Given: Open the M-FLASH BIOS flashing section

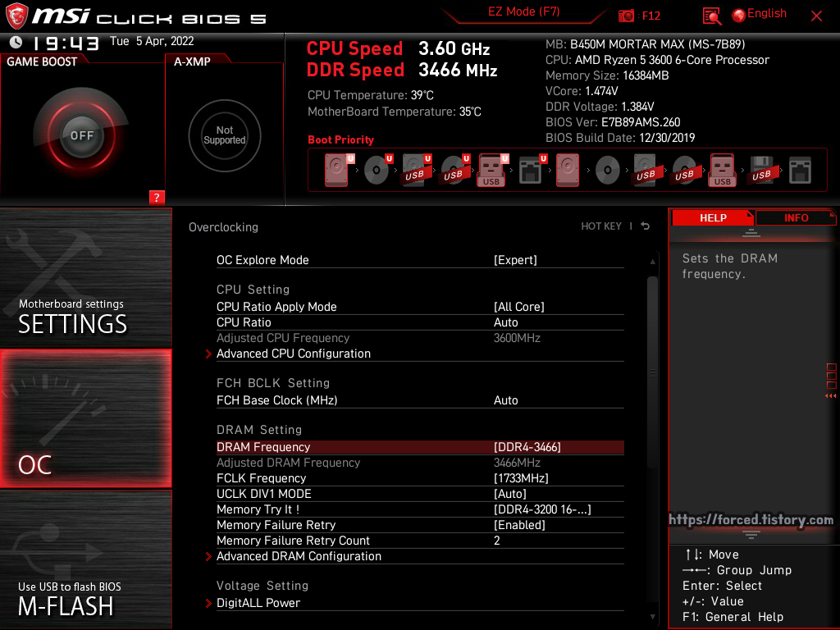Looking at the screenshot, I should point(85,559).
